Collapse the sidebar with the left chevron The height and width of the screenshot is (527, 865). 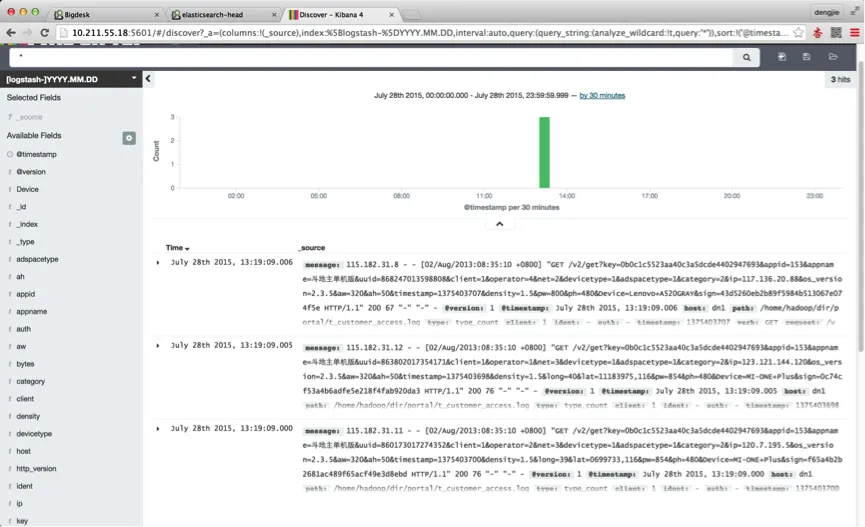click(x=148, y=78)
